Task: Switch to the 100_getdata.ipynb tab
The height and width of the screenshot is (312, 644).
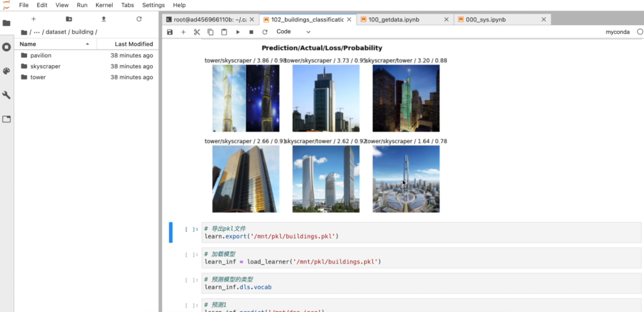Action: point(394,20)
